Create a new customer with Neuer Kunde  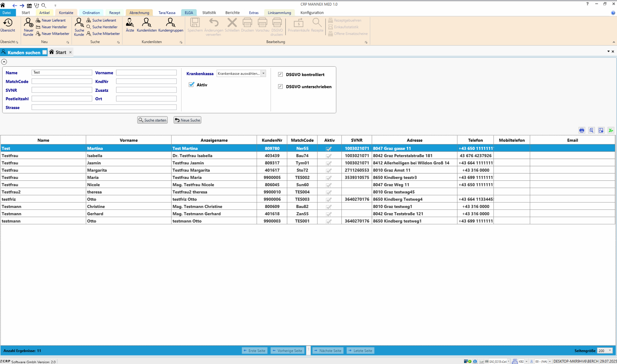tap(28, 27)
